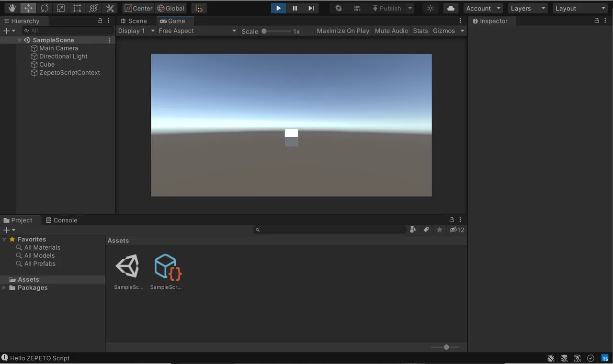Lock the Inspector panel

click(596, 21)
